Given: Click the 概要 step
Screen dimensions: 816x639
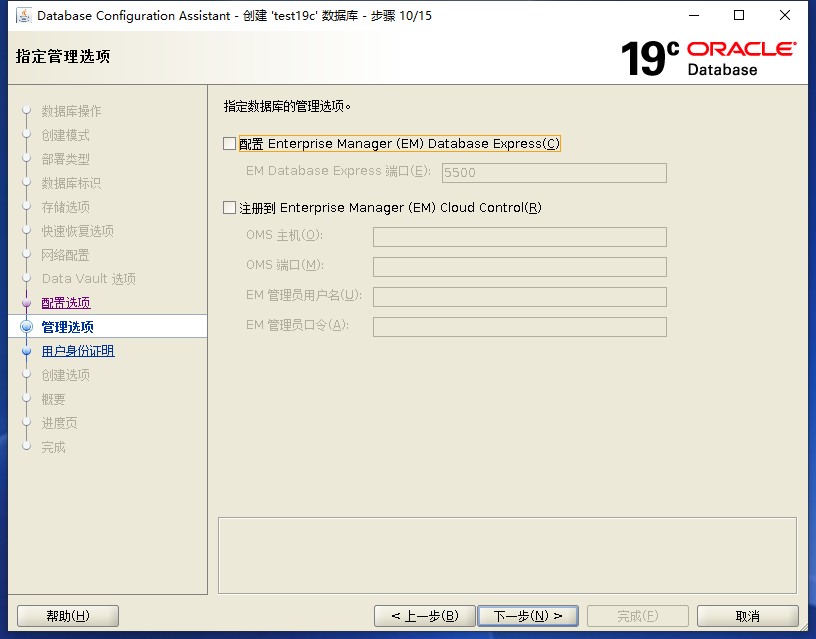Looking at the screenshot, I should coord(54,399).
